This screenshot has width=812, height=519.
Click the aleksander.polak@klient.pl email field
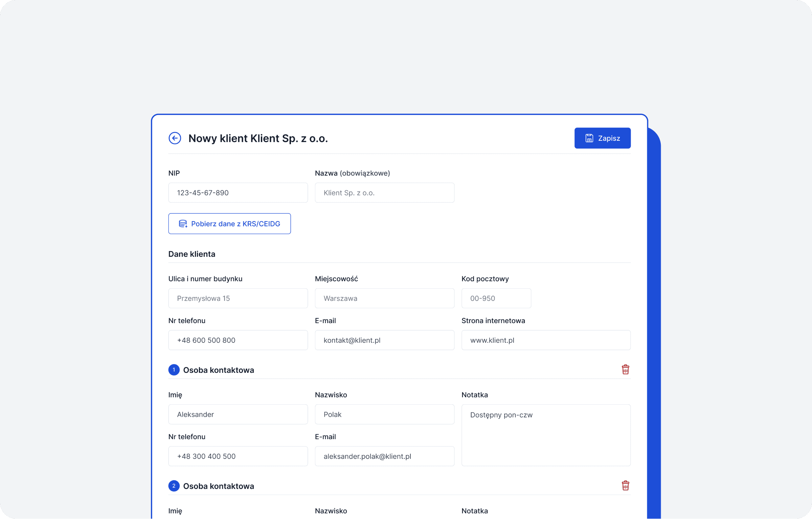click(x=384, y=456)
